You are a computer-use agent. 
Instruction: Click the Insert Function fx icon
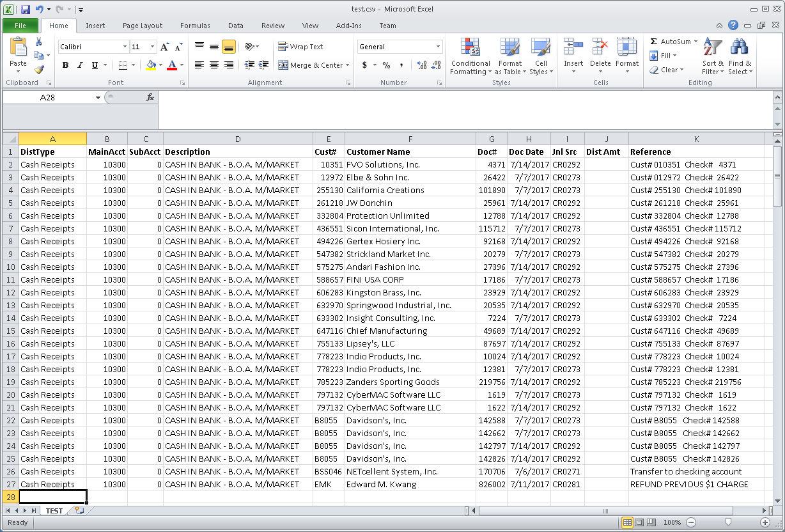(150, 97)
